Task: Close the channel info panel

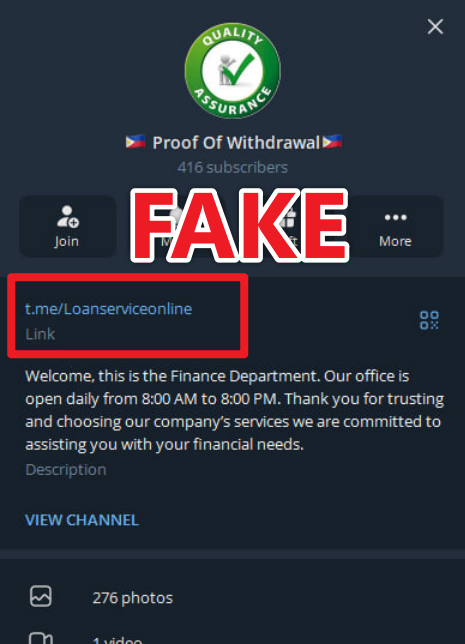Action: [x=435, y=27]
